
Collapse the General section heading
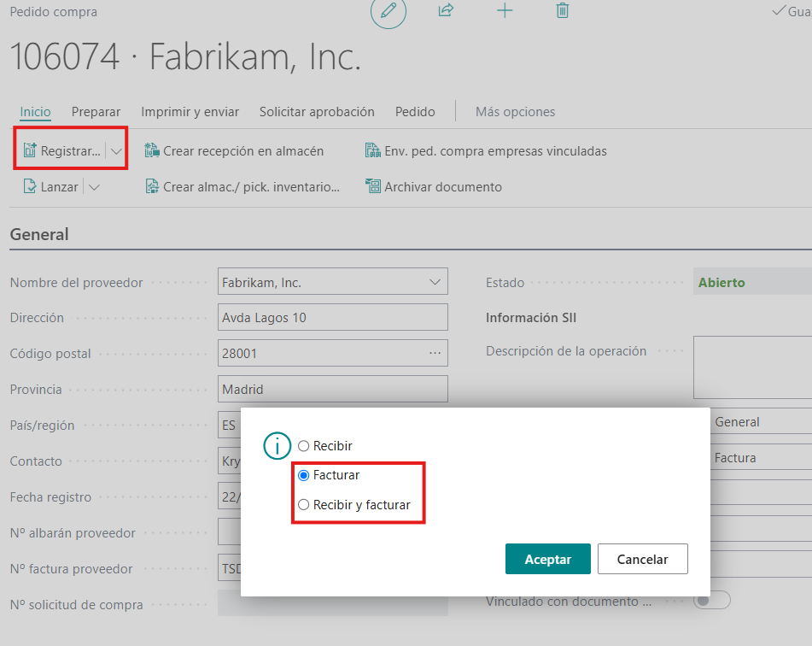[x=39, y=234]
